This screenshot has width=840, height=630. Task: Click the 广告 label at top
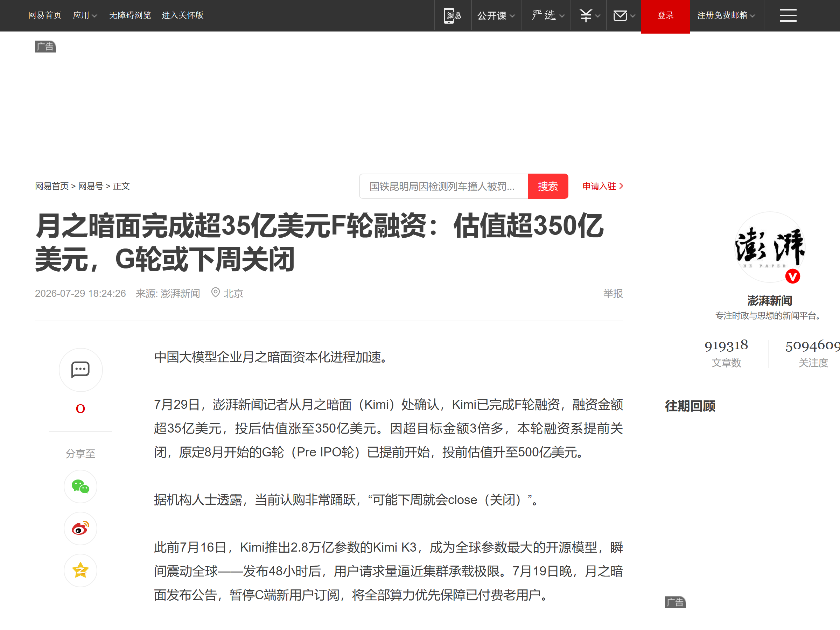tap(45, 47)
